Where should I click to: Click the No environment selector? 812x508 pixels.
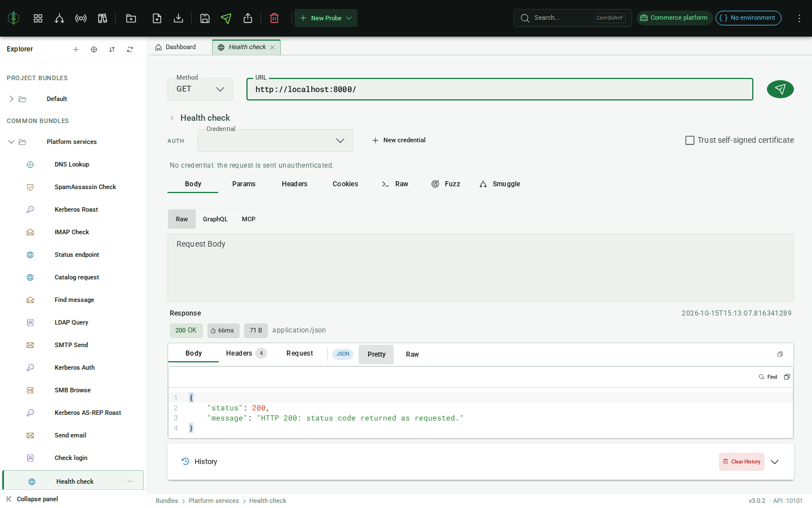748,18
